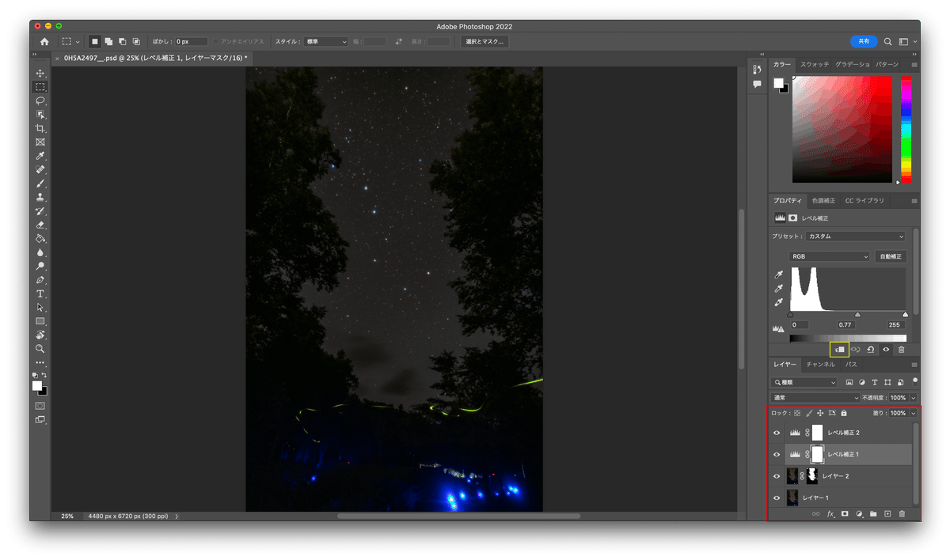Select the Move tool
Screen dimensions: 950x560
click(x=40, y=74)
